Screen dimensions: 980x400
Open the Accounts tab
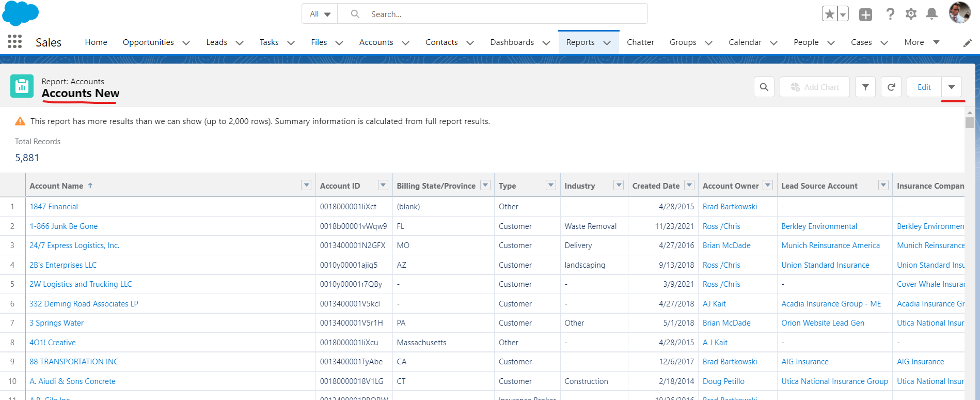coord(376,42)
